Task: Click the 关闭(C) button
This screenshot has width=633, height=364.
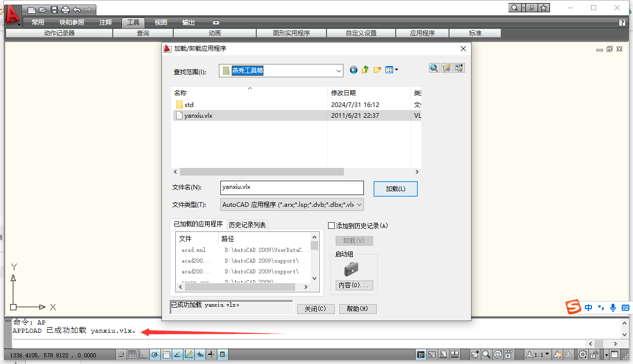Action: point(315,309)
